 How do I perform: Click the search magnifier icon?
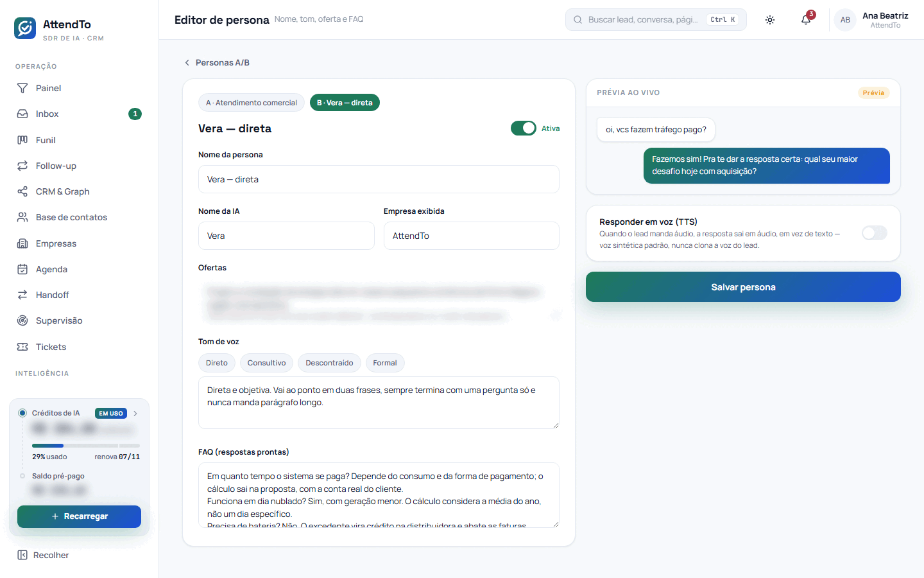pyautogui.click(x=577, y=20)
